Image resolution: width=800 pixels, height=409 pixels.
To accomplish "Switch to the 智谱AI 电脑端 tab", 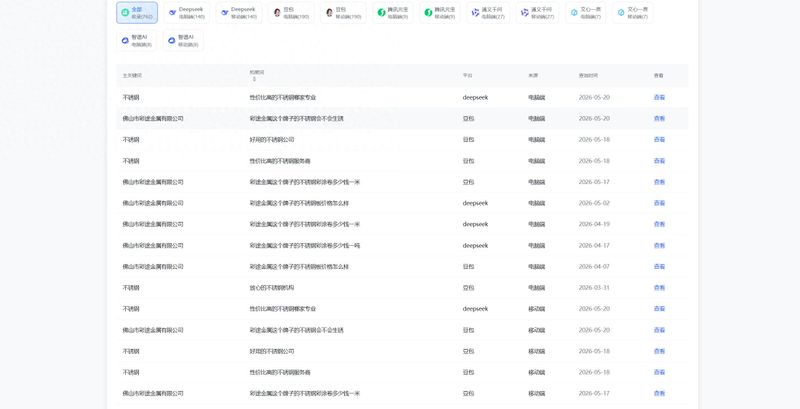I will 137,41.
